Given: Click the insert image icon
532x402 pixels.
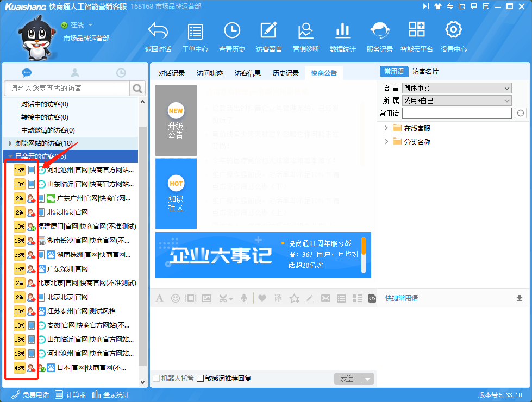Looking at the screenshot, I should pyautogui.click(x=206, y=298).
